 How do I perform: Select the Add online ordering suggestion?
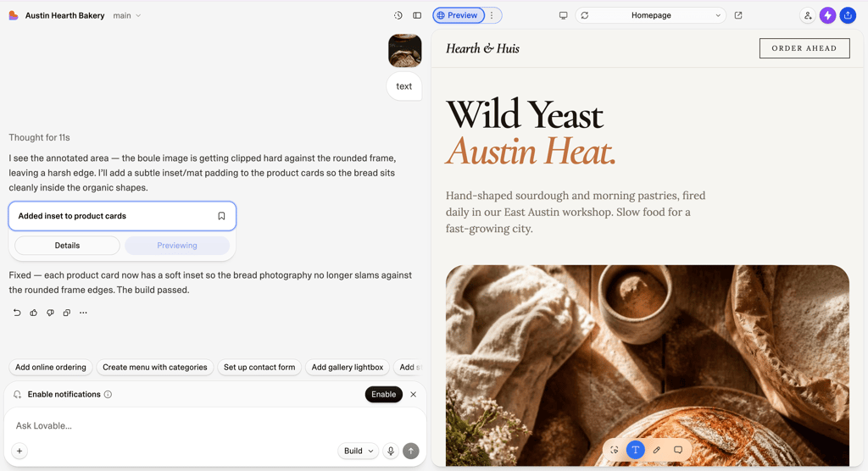tap(50, 368)
